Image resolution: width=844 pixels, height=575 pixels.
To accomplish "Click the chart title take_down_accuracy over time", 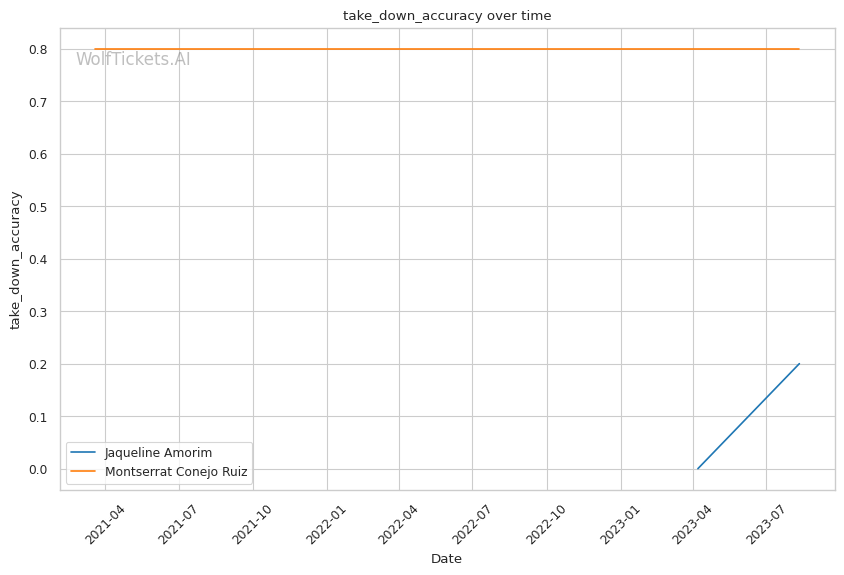I will (447, 16).
